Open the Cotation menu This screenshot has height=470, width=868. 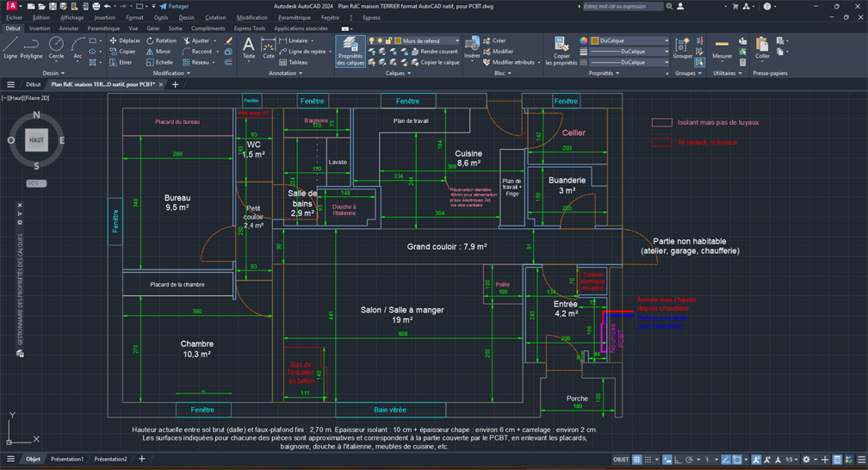coord(215,18)
